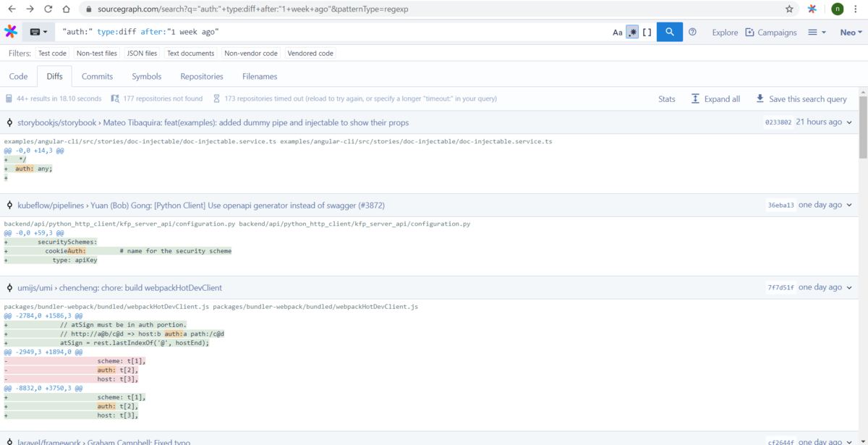
Task: Apply the Vendored code filter
Action: tap(310, 54)
